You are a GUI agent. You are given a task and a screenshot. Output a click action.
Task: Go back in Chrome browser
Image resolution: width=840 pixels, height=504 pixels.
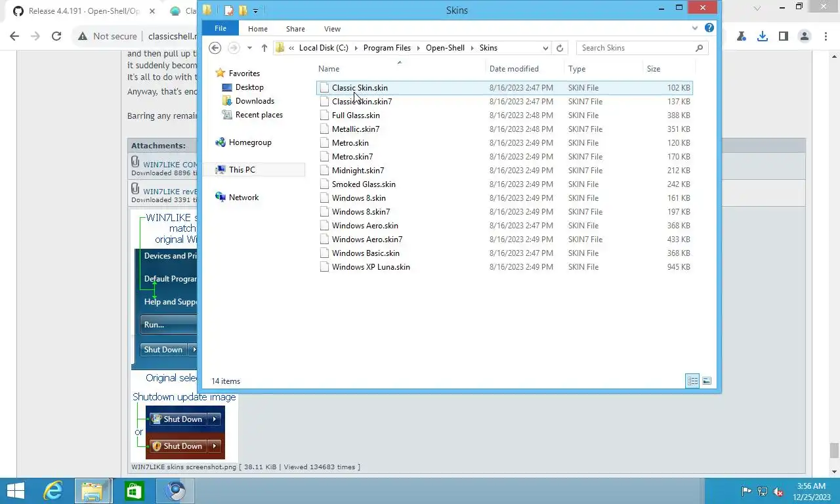pos(14,36)
